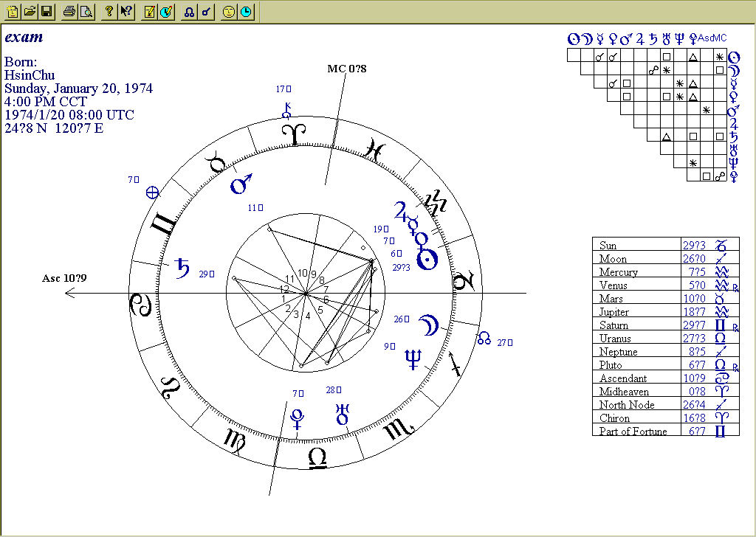Click the Saturn glyph on the chart wheel

coord(181,270)
